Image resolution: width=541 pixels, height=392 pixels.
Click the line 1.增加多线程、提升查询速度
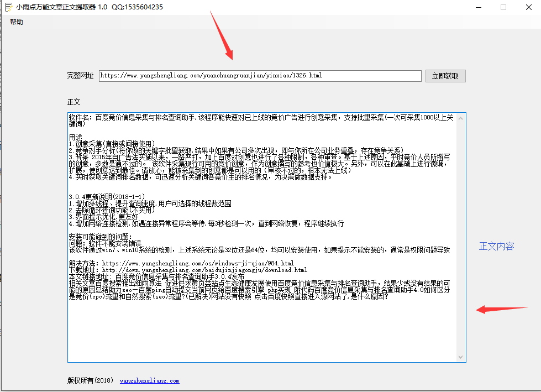pos(150,203)
